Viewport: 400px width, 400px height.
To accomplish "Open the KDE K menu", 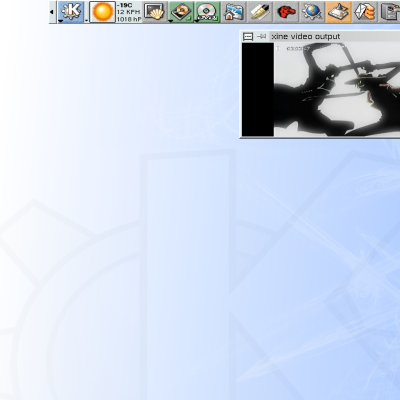I will 71,11.
